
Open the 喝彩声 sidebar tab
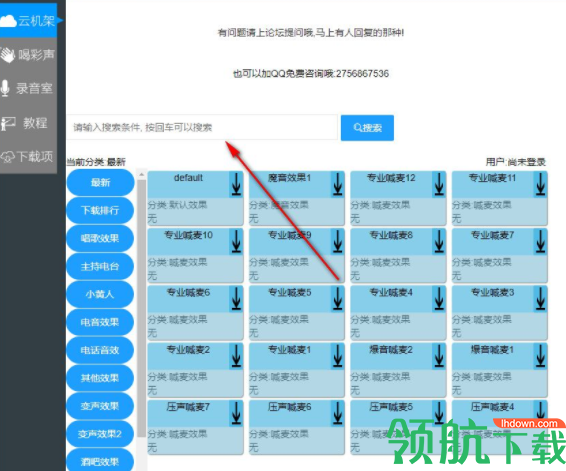(29, 54)
